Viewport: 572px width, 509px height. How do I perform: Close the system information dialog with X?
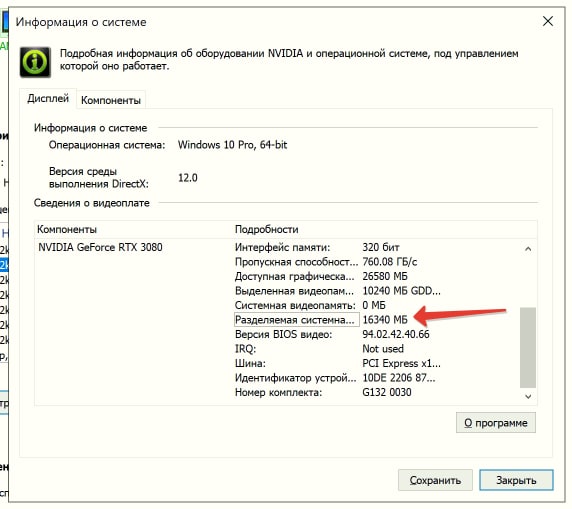coord(548,21)
